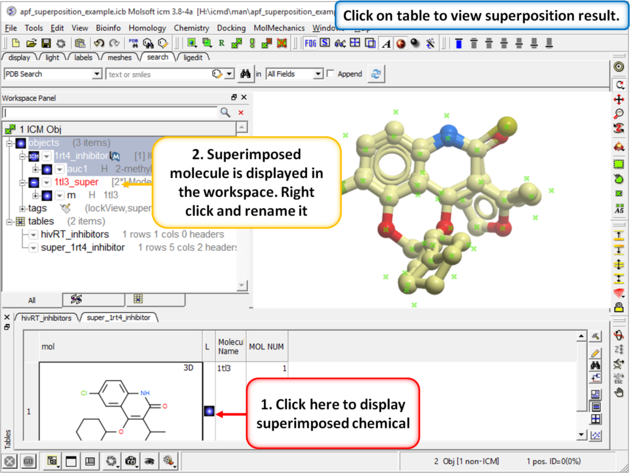
Task: Open the All Fields dropdown
Action: coord(318,74)
